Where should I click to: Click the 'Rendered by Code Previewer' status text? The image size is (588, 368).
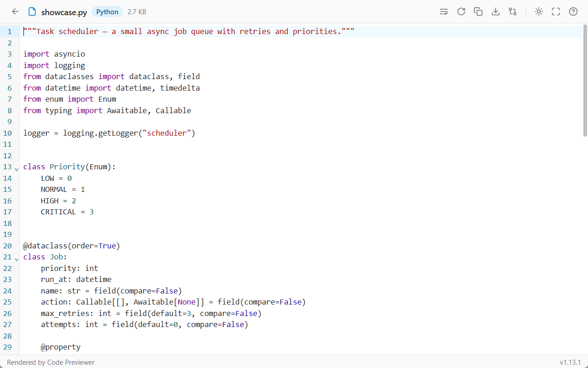pyautogui.click(x=51, y=362)
